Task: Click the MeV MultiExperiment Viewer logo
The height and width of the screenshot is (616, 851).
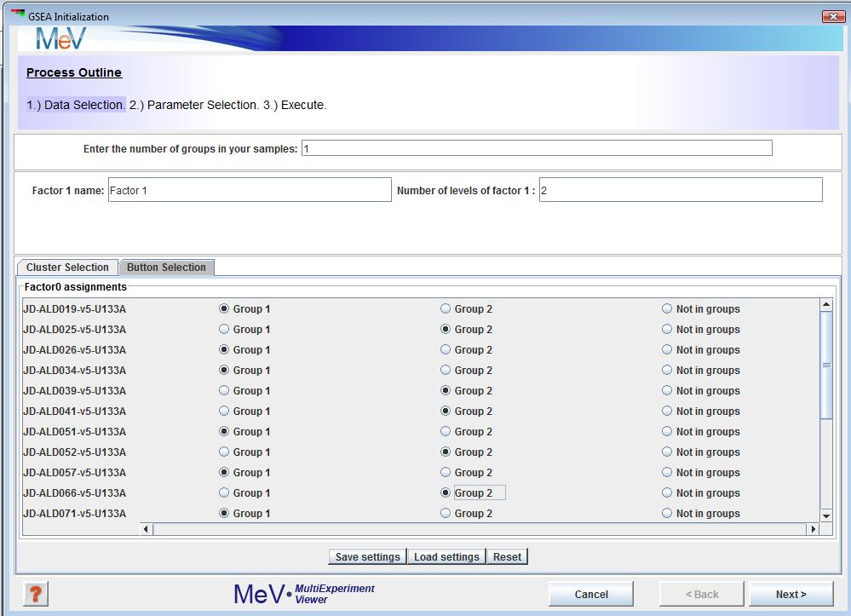Action: pyautogui.click(x=304, y=594)
